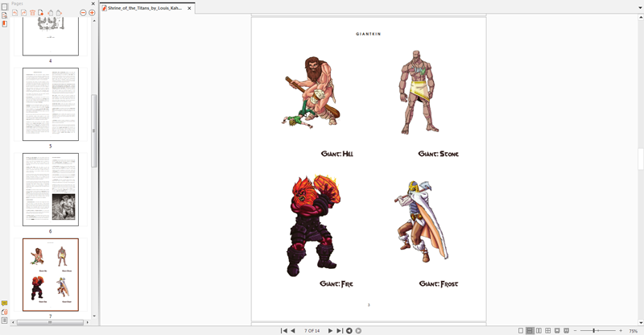Screen dimensions: 644x335
Task: Select the Shrine_of_the_Titans document tab
Action: click(145, 7)
